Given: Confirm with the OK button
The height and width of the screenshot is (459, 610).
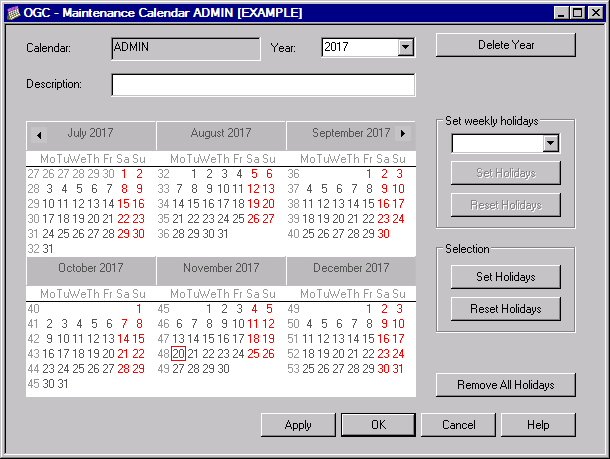Looking at the screenshot, I should pos(378,425).
